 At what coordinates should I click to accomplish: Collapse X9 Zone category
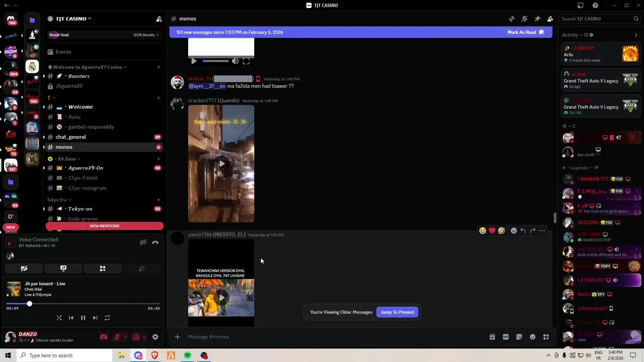pos(67,159)
